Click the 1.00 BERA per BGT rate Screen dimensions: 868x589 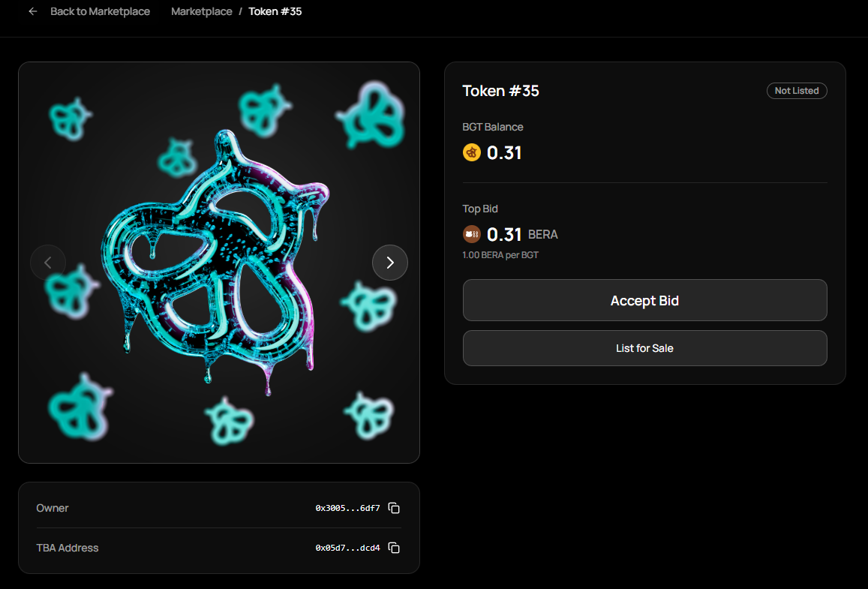(x=500, y=255)
